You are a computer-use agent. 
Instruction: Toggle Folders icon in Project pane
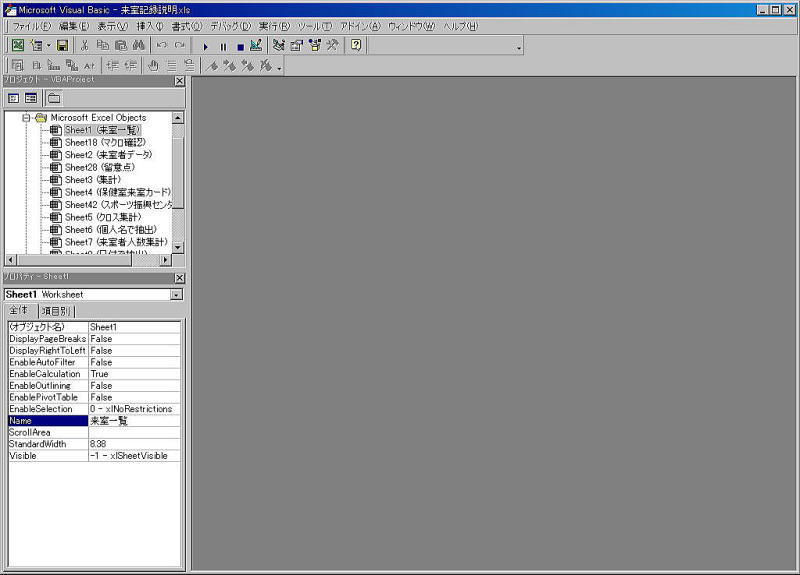pos(54,98)
